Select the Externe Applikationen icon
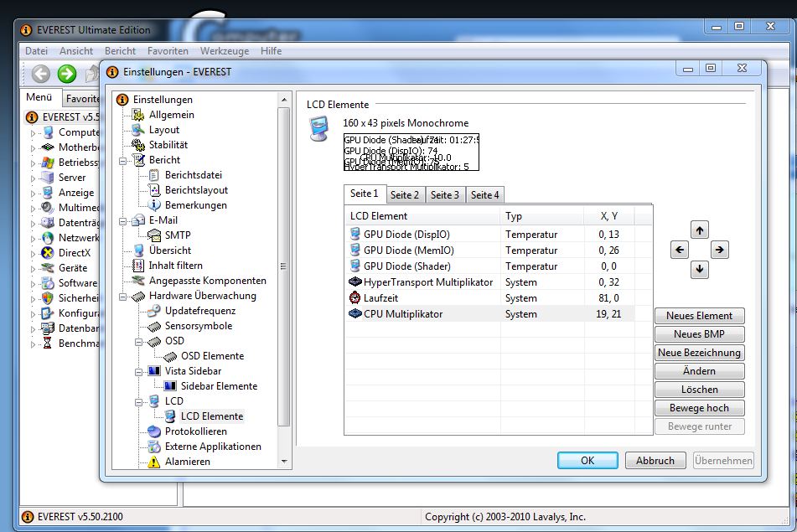This screenshot has width=797, height=532. pos(154,447)
